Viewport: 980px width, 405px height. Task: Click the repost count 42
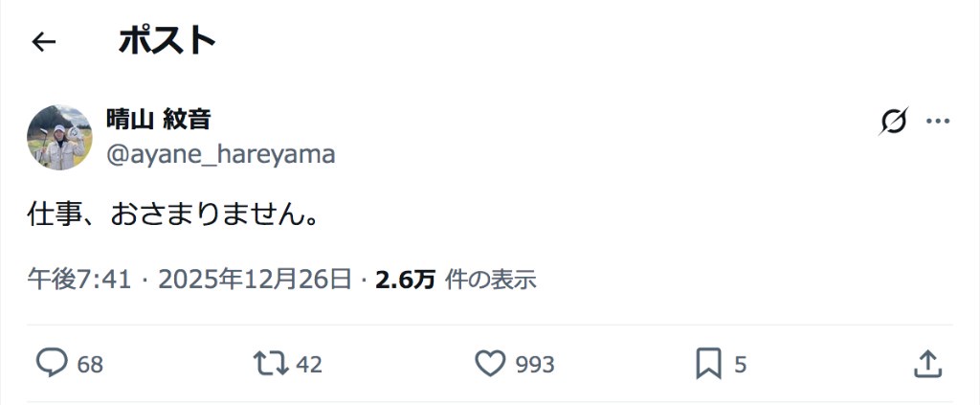click(309, 365)
